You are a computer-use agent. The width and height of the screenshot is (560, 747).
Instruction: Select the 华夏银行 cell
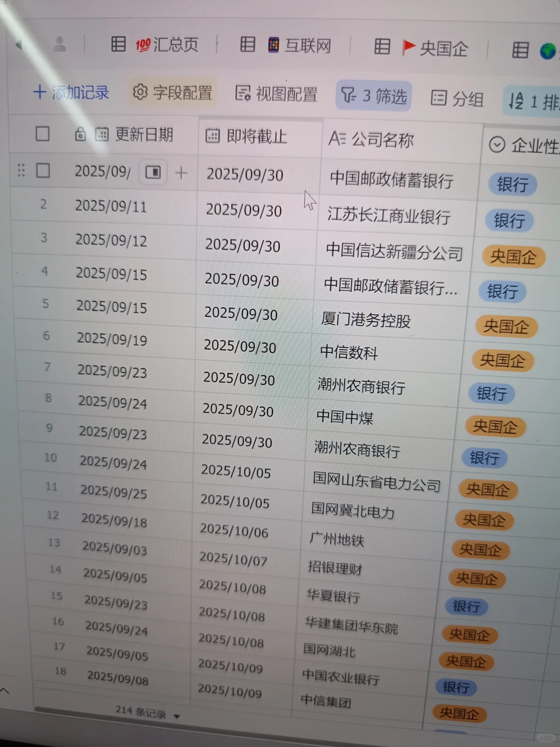point(333,595)
